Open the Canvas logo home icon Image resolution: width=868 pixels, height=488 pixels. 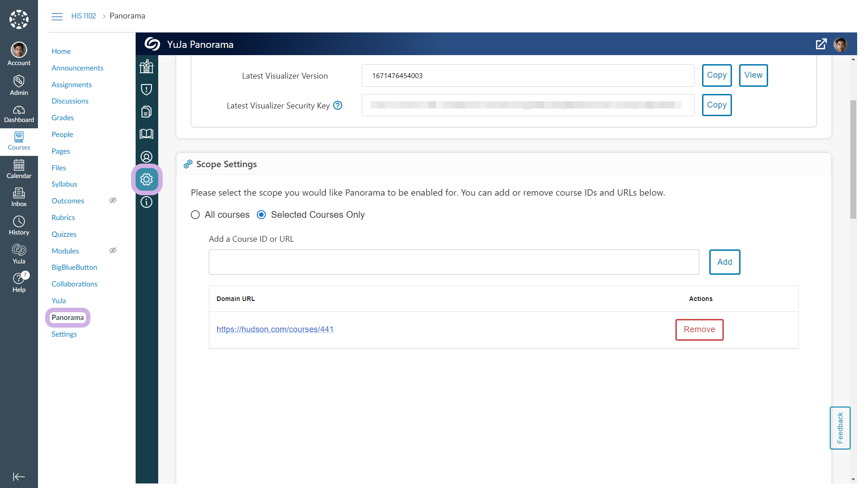19,19
